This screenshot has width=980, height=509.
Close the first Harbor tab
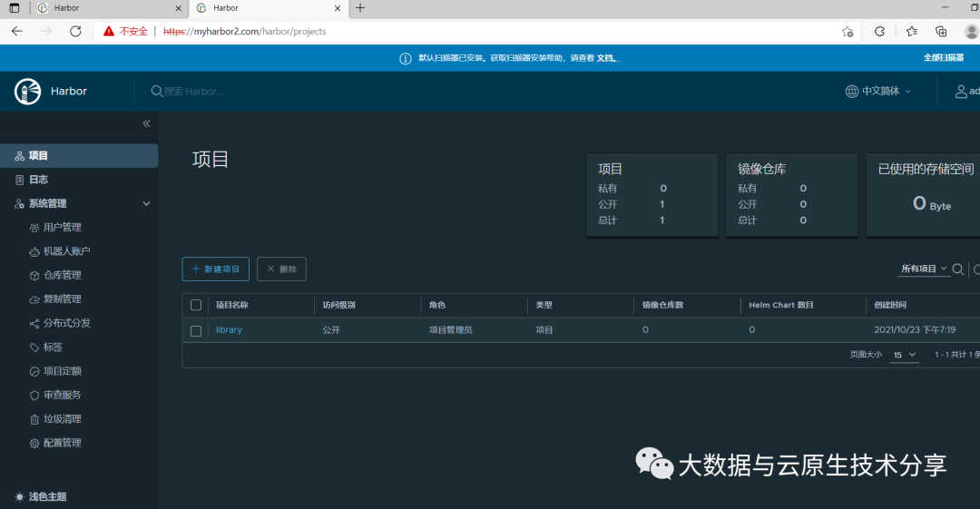pos(178,8)
